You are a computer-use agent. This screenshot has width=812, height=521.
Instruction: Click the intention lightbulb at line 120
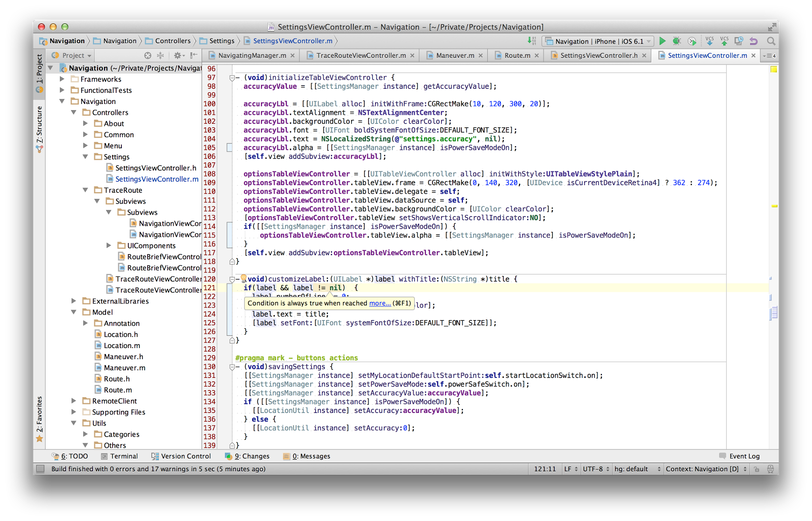pos(244,278)
